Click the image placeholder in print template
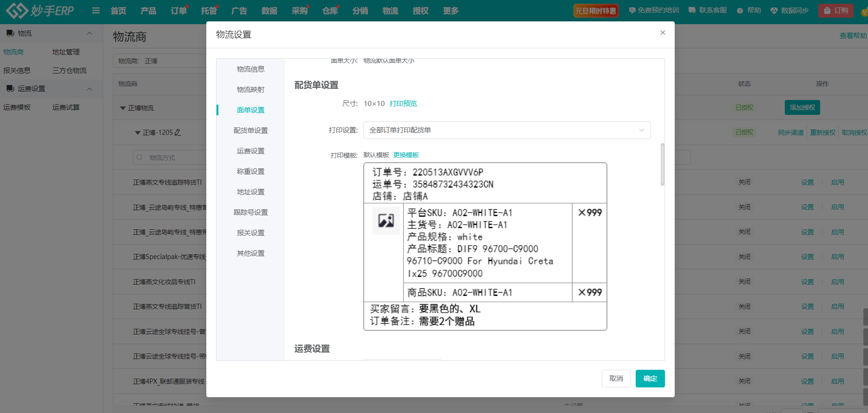The image size is (868, 413). pos(386,220)
